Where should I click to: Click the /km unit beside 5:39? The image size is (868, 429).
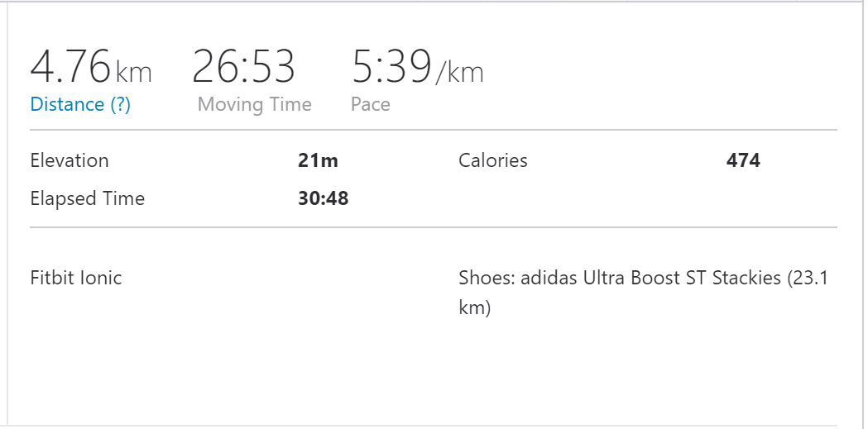(x=459, y=73)
